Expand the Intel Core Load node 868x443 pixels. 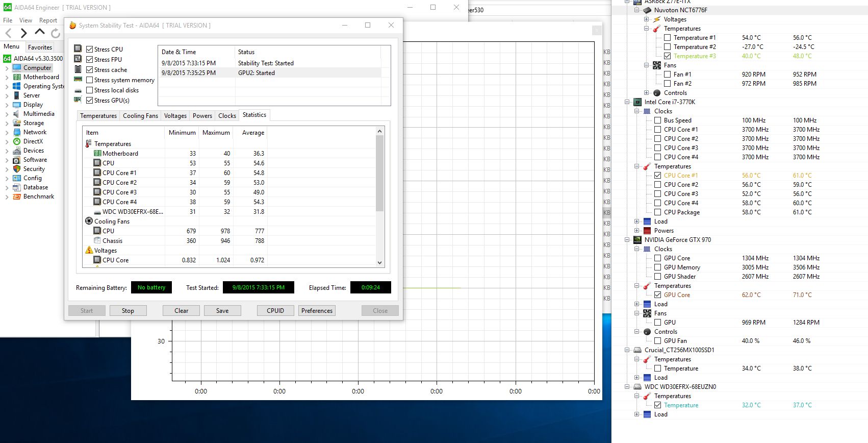pyautogui.click(x=636, y=222)
